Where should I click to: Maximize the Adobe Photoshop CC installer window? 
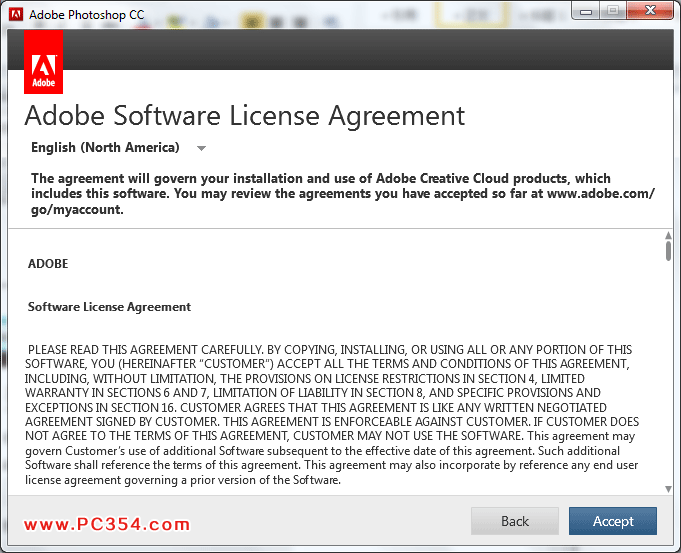click(612, 12)
